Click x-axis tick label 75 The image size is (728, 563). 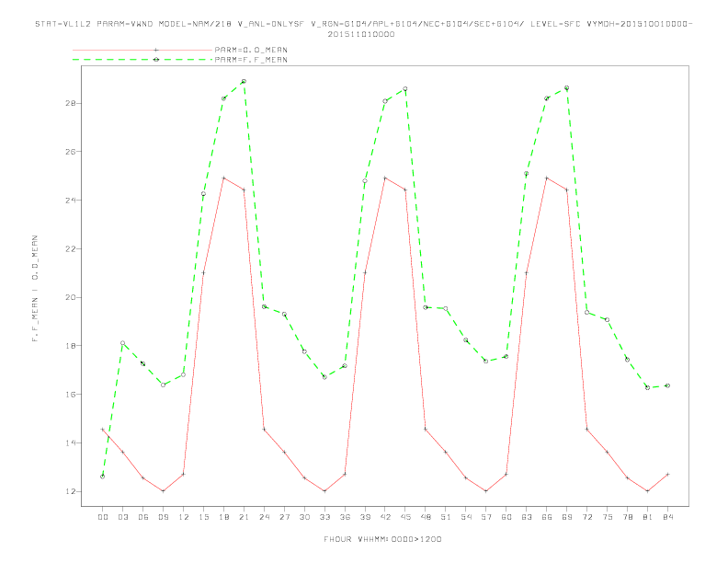coord(608,517)
